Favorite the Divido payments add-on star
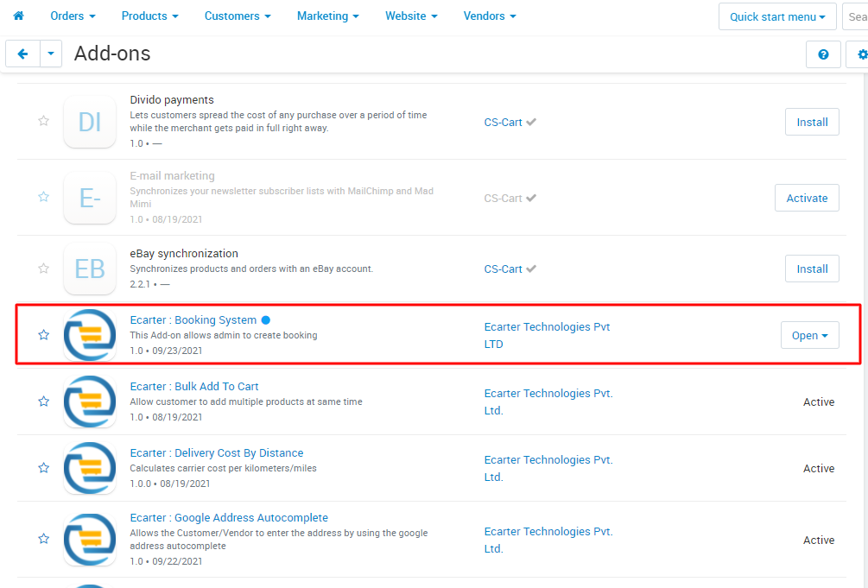 click(x=44, y=121)
